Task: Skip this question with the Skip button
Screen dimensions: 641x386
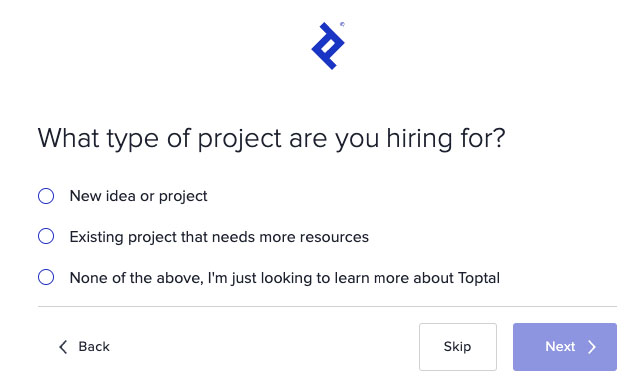Action: pyautogui.click(x=458, y=347)
